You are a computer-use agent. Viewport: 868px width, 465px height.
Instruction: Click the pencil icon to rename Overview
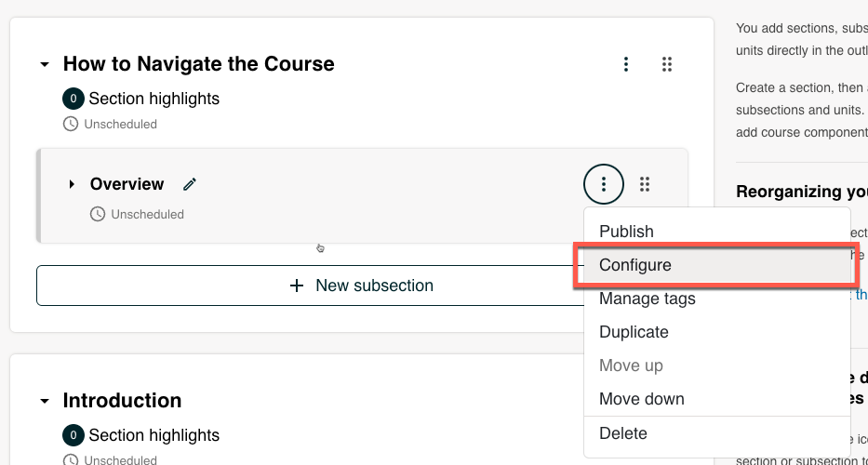(x=190, y=184)
